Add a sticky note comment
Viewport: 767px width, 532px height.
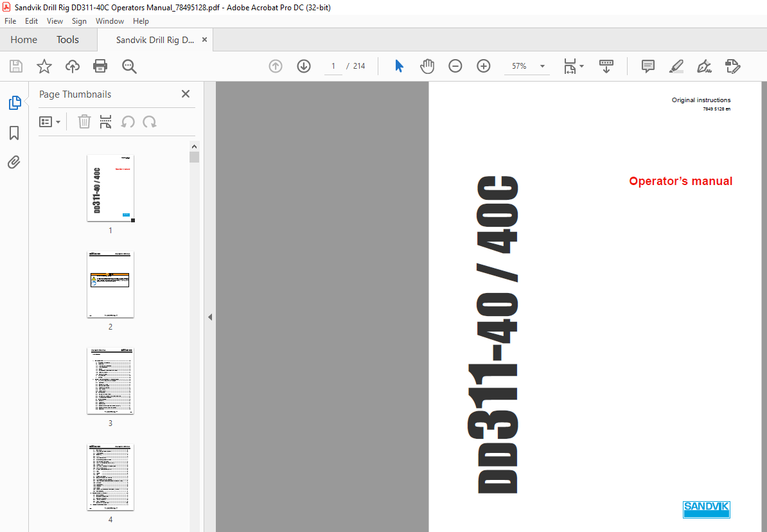648,66
